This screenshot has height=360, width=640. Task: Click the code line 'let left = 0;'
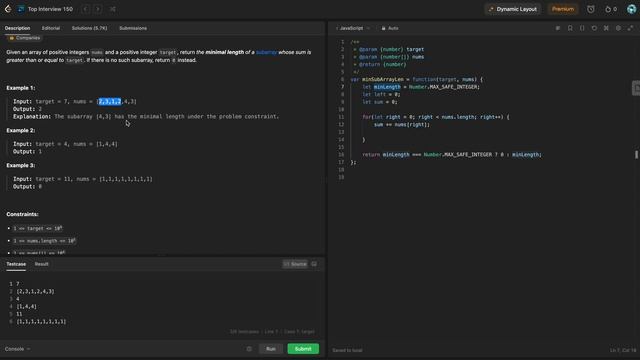coord(381,94)
